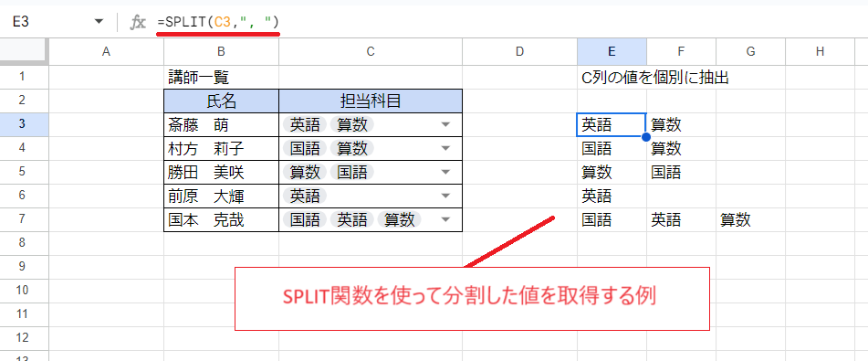Image resolution: width=868 pixels, height=361 pixels.
Task: Select the cell 前原 大輝
Action: 222,196
